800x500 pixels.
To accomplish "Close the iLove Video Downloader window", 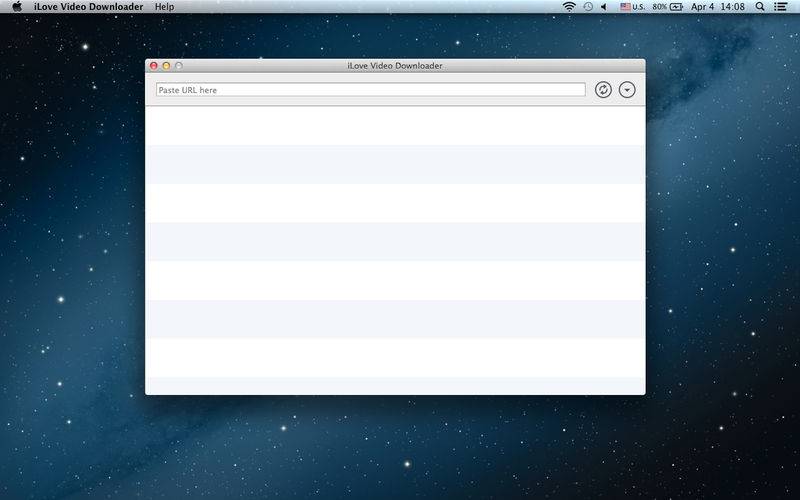I will (154, 66).
